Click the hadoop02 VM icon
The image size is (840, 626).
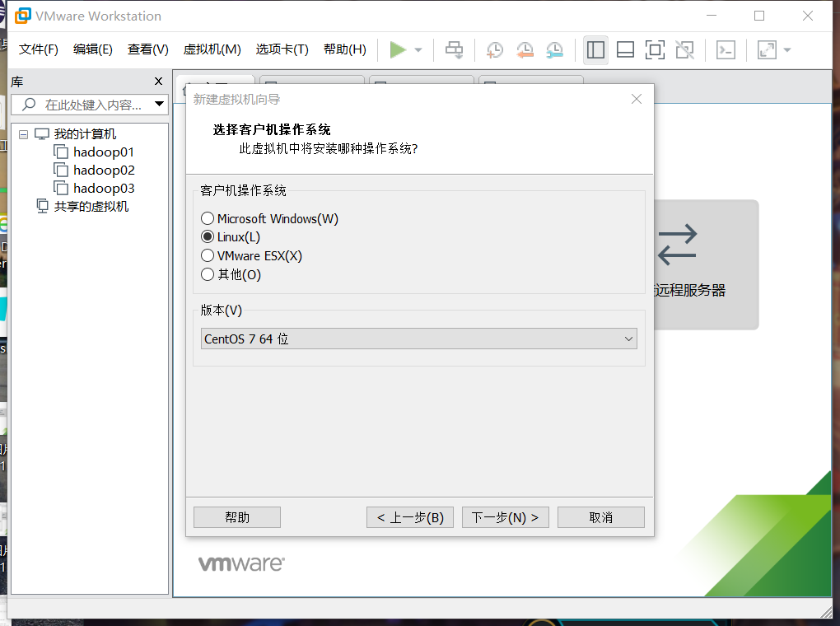point(61,171)
